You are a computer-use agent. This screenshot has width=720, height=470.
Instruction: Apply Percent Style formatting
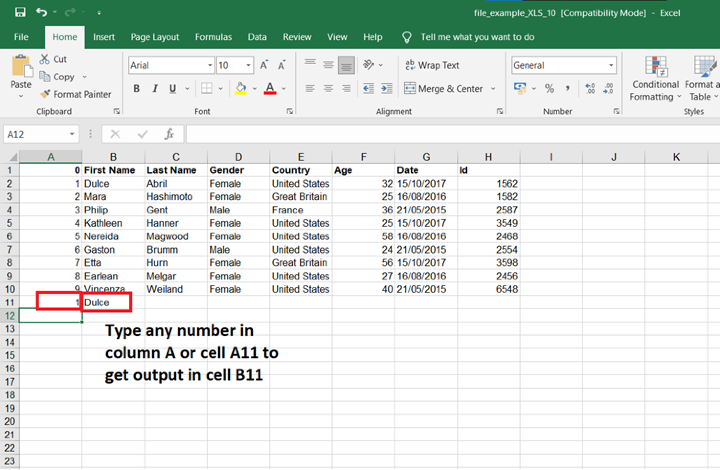click(x=549, y=89)
